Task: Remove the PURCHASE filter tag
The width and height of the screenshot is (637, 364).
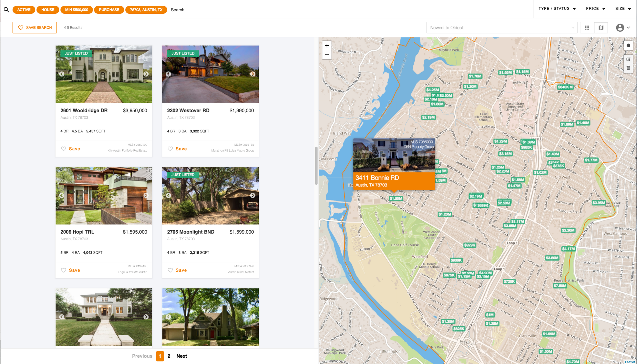Action: (109, 10)
